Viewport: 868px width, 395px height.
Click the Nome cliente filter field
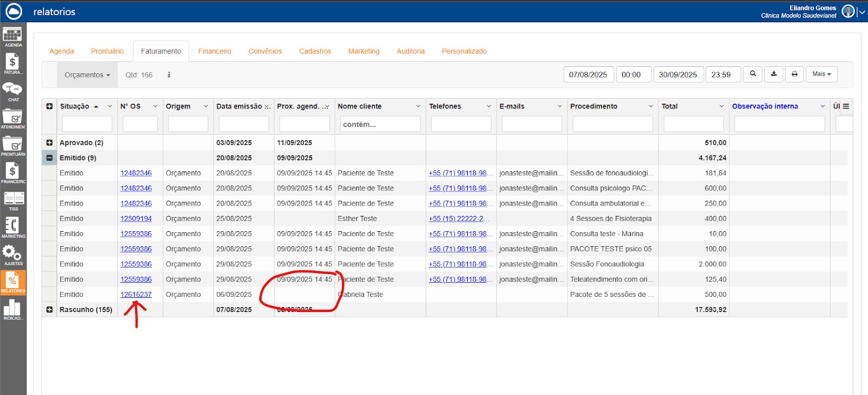pyautogui.click(x=380, y=124)
